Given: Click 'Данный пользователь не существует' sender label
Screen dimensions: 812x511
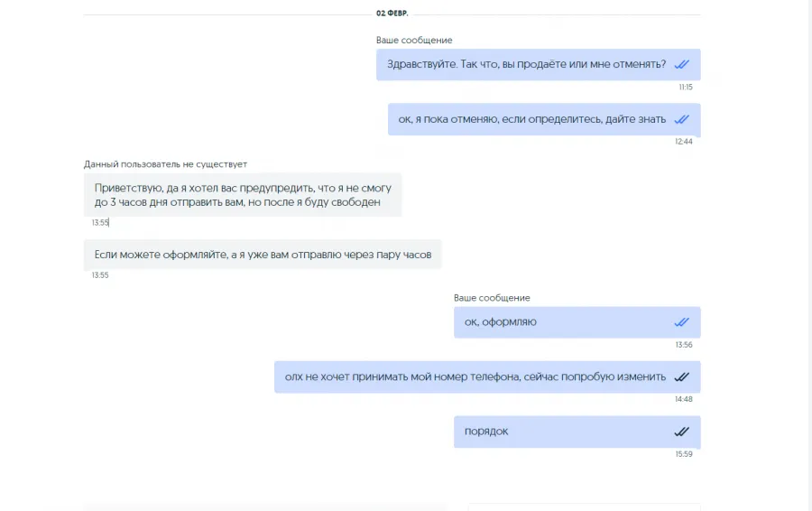Looking at the screenshot, I should coord(165,164).
